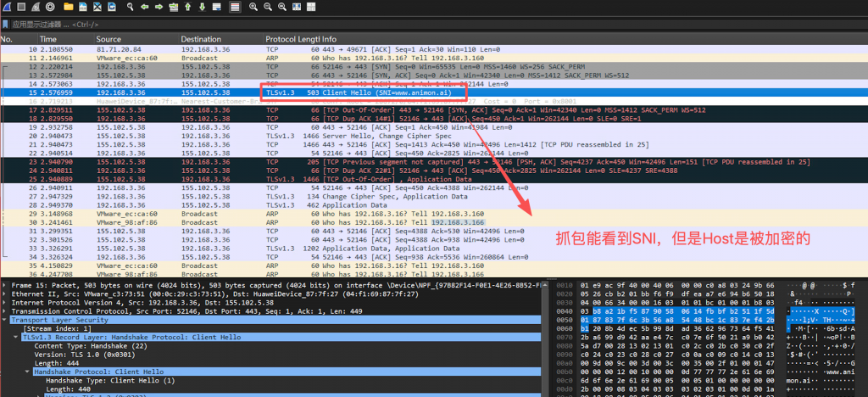Image resolution: width=868 pixels, height=397 pixels.
Task: Jump to the first packet
Action: (186, 7)
